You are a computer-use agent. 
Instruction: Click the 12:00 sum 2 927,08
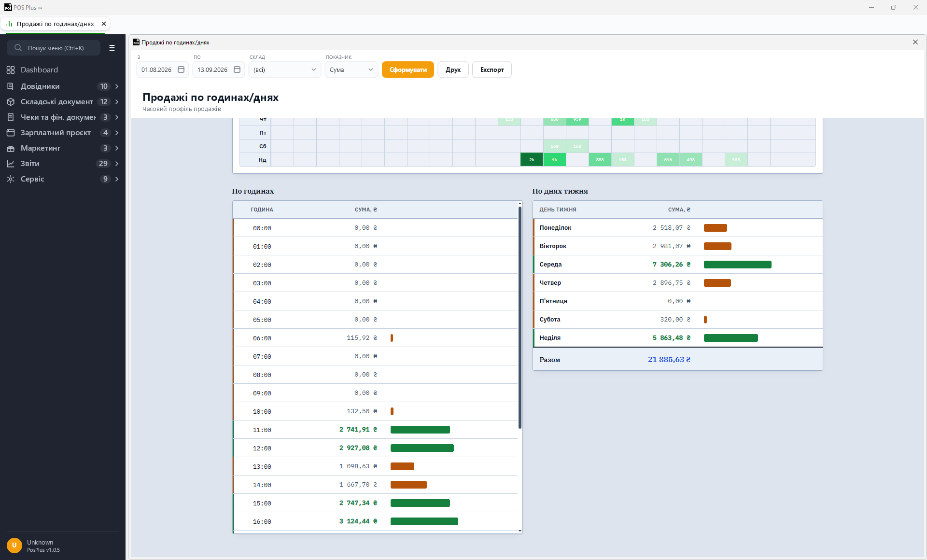coord(358,448)
